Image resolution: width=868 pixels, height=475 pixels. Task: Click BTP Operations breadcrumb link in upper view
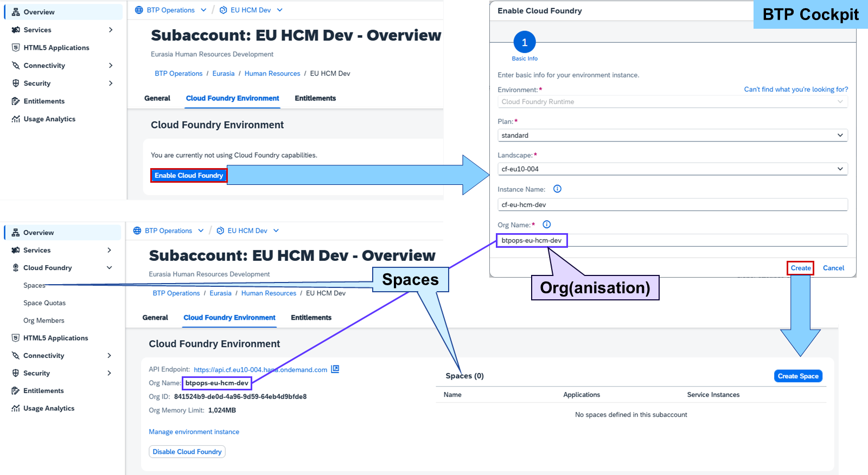(178, 74)
